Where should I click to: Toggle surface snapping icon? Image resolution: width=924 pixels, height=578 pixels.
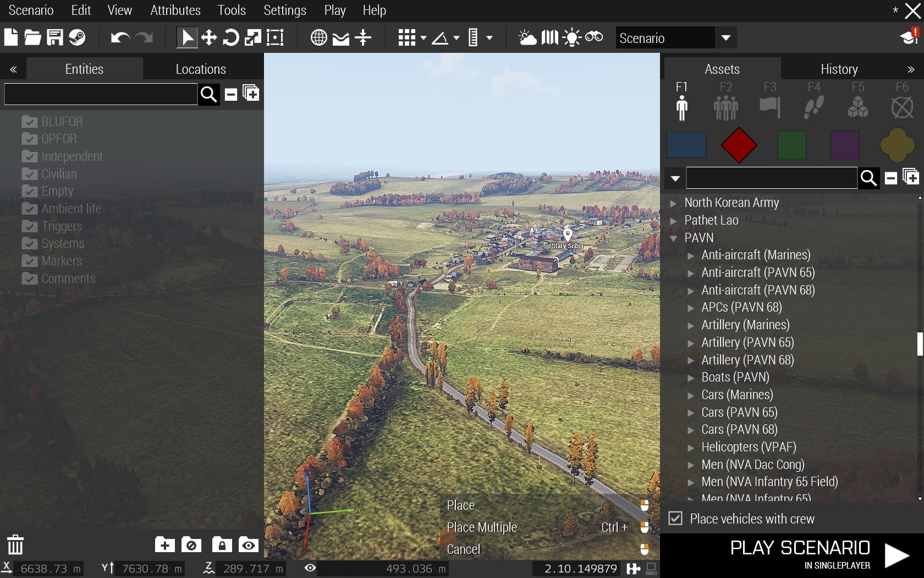[x=341, y=38]
